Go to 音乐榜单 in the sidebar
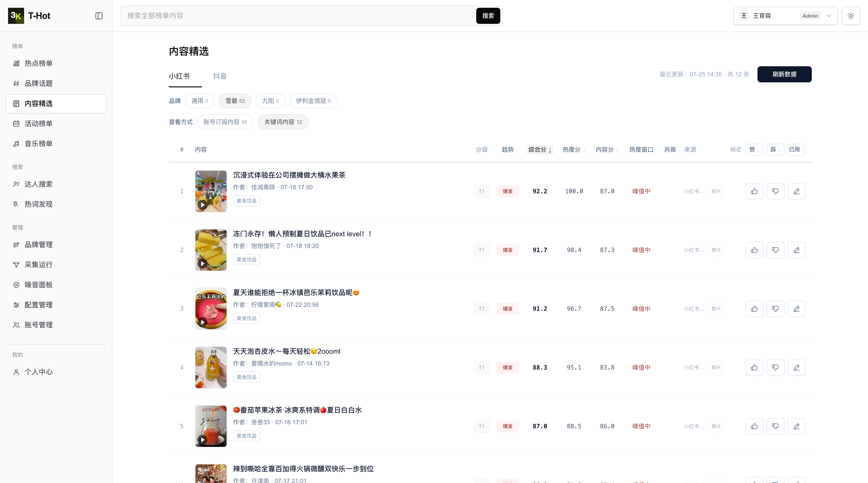Image resolution: width=868 pixels, height=483 pixels. tap(56, 144)
